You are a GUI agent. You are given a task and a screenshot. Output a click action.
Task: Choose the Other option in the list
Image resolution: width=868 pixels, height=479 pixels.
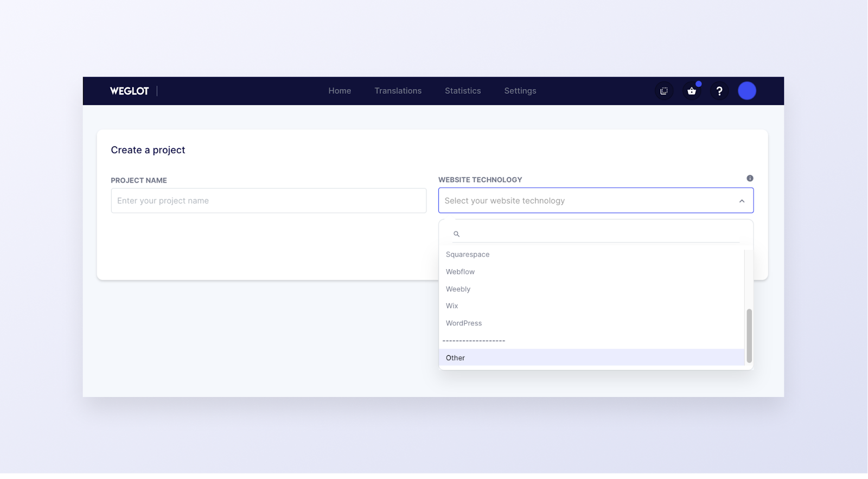(x=591, y=358)
